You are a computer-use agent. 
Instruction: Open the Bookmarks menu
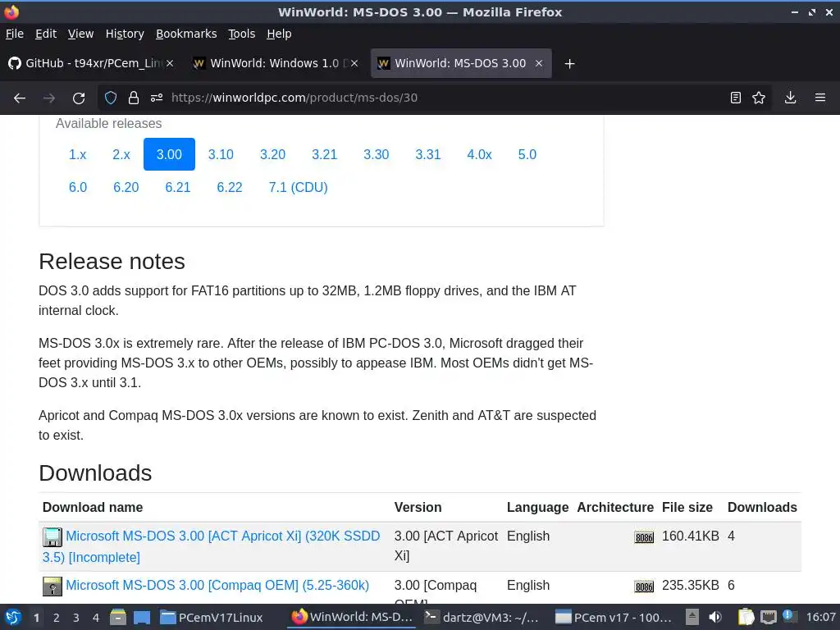coord(186,34)
